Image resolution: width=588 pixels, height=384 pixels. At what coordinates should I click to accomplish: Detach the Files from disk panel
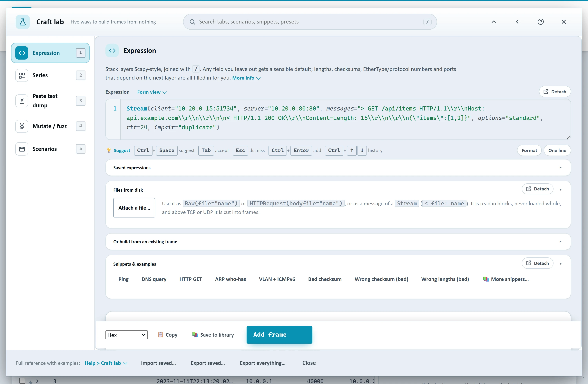[x=538, y=189]
